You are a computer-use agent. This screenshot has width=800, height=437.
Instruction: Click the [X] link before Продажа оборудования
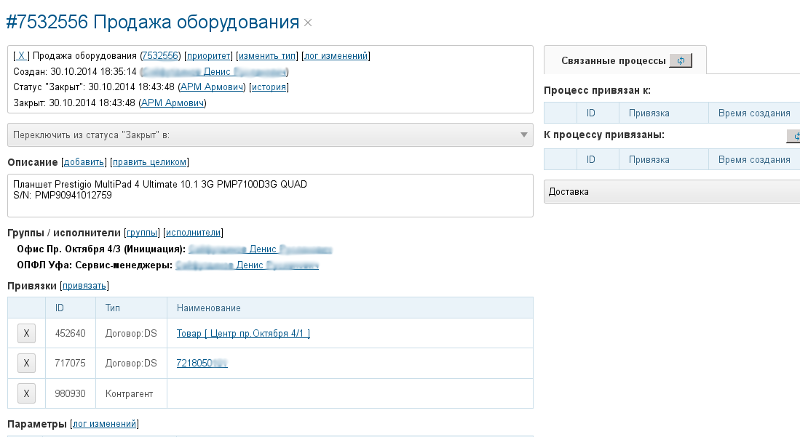coord(21,56)
